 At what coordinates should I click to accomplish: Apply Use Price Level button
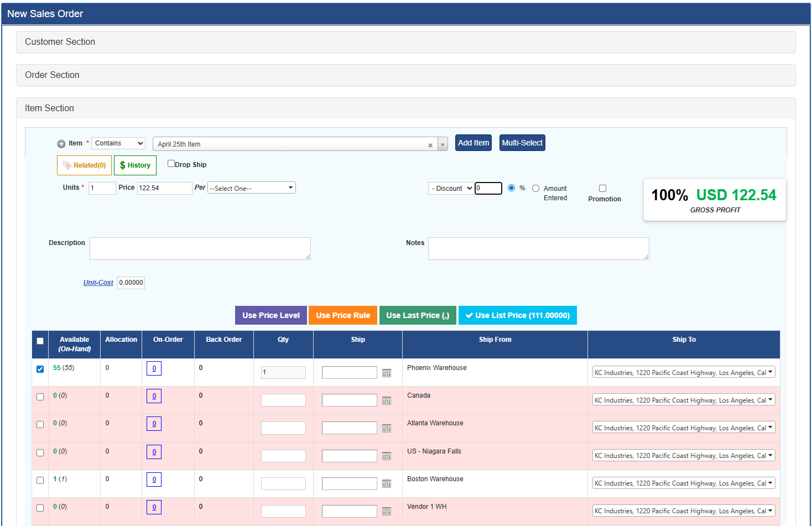click(271, 315)
